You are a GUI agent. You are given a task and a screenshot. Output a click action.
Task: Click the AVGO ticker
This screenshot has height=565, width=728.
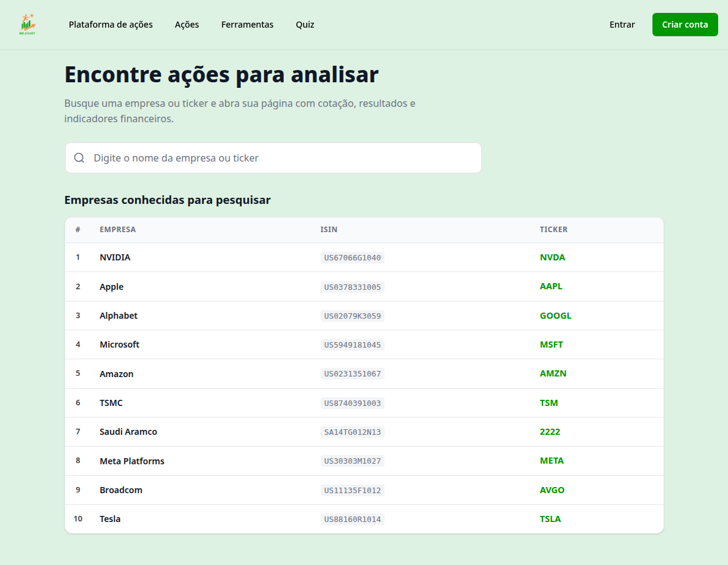[552, 490]
